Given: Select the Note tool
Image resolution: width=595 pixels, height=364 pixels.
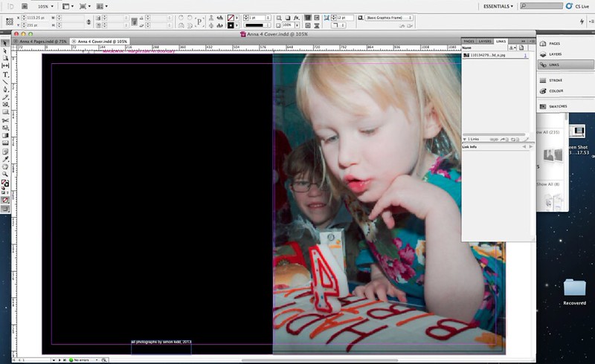Looking at the screenshot, I should 5,152.
